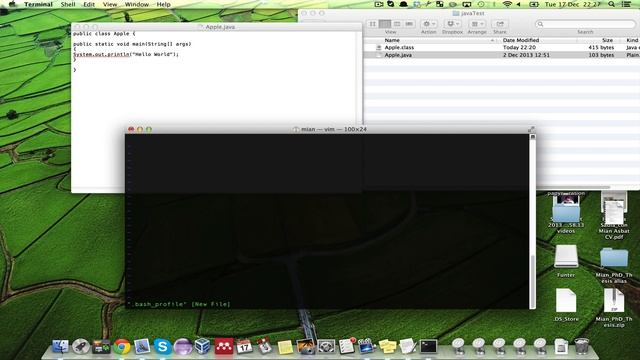
Task: Click the battery status icon in menu bar
Action: [x=533, y=4]
